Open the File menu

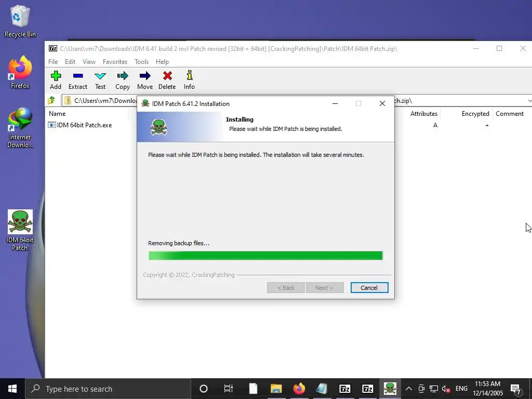pos(53,62)
